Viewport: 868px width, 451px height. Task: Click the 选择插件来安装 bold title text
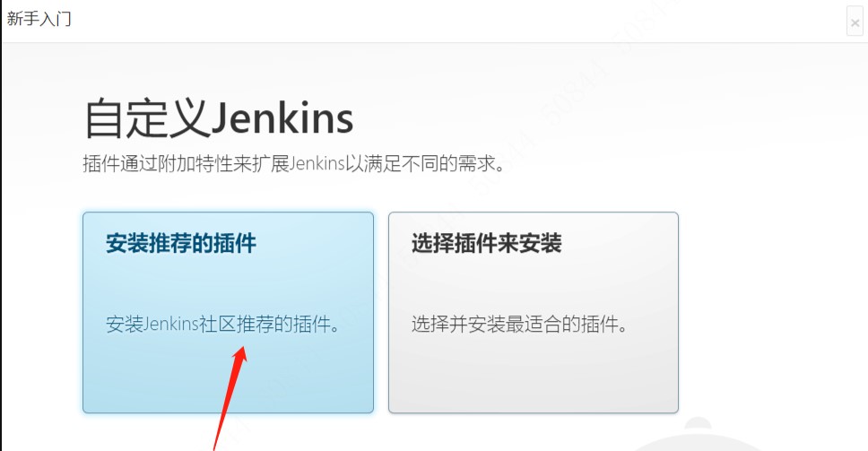pos(486,244)
